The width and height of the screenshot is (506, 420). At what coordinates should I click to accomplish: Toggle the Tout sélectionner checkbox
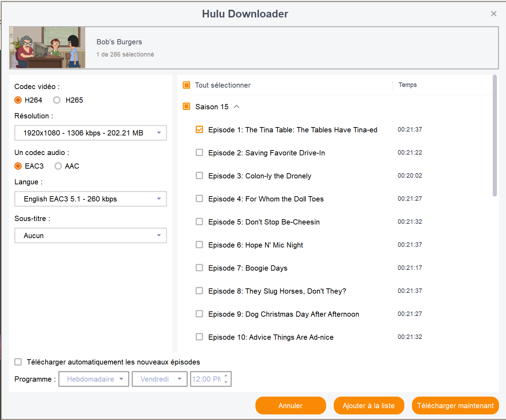pos(187,85)
